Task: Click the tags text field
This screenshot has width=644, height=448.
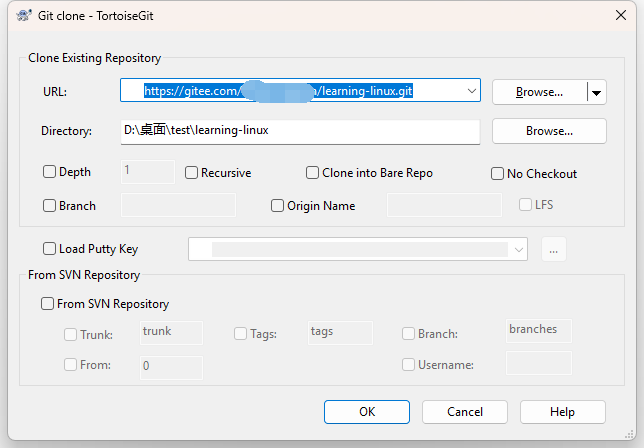Action: (x=340, y=333)
